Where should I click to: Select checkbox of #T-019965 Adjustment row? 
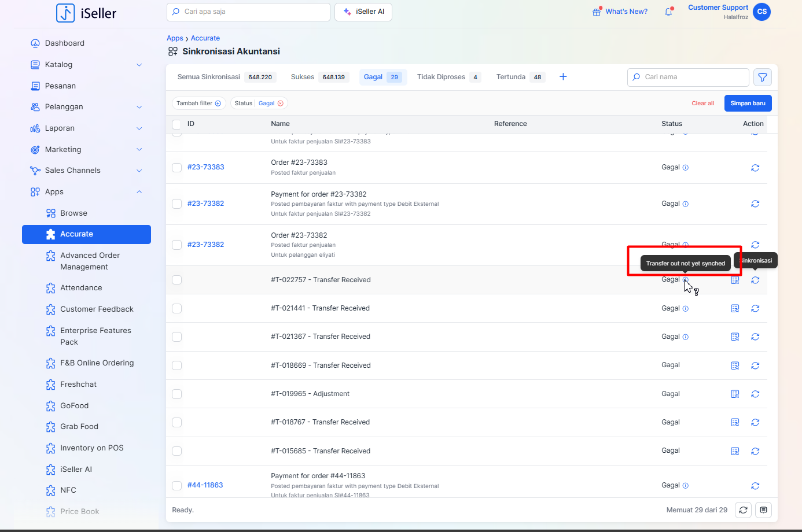176,394
